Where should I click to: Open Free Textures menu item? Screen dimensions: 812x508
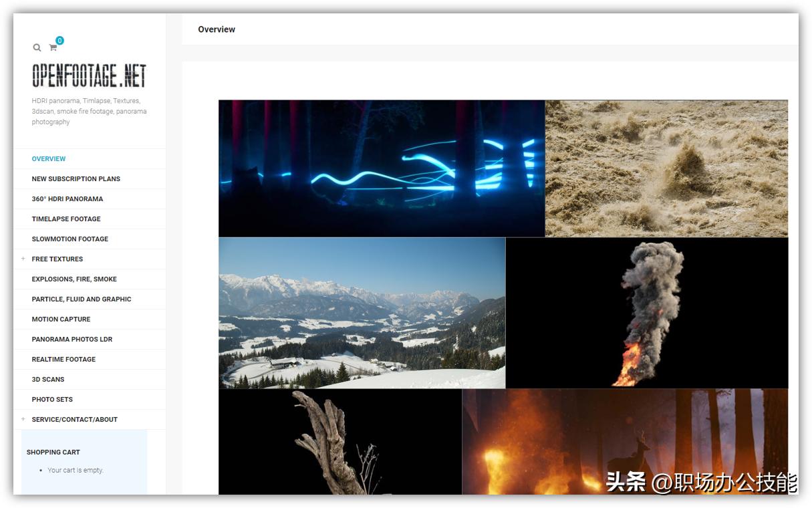tap(57, 259)
